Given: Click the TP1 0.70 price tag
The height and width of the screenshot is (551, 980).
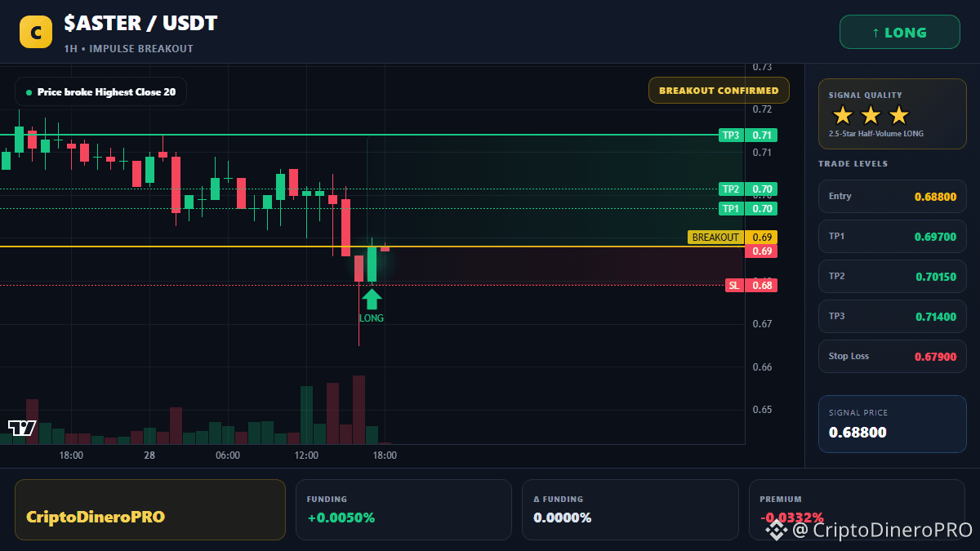Looking at the screenshot, I should [x=747, y=209].
